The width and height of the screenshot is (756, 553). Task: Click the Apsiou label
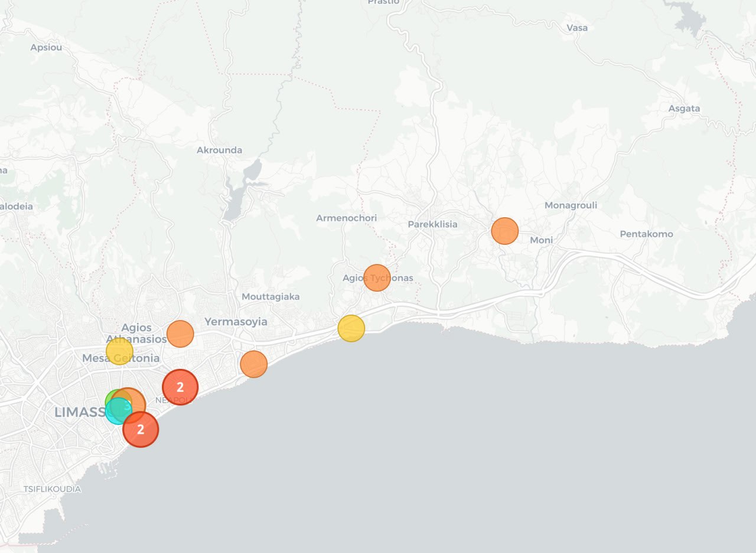coord(46,47)
